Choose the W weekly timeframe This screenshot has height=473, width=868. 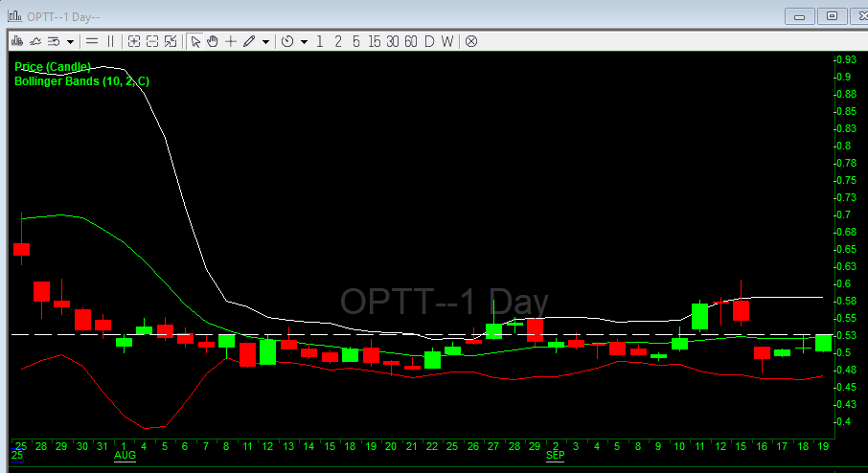pos(447,41)
